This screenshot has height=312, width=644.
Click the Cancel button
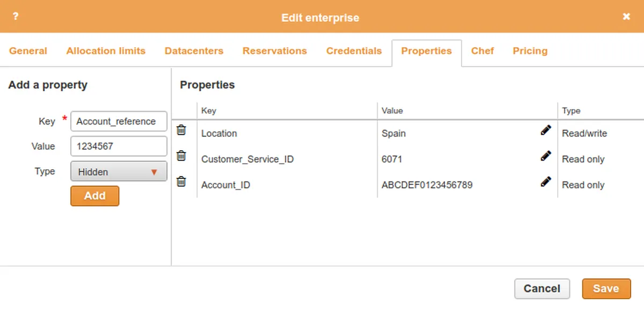click(x=541, y=288)
